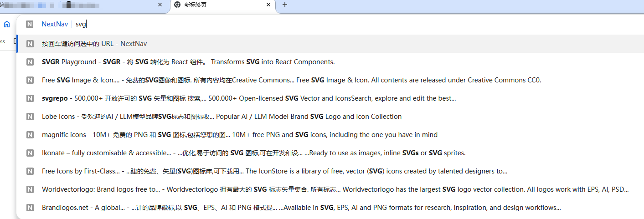Click the NextNav keyword chip in address bar
Image resolution: width=644 pixels, height=219 pixels.
click(x=55, y=24)
